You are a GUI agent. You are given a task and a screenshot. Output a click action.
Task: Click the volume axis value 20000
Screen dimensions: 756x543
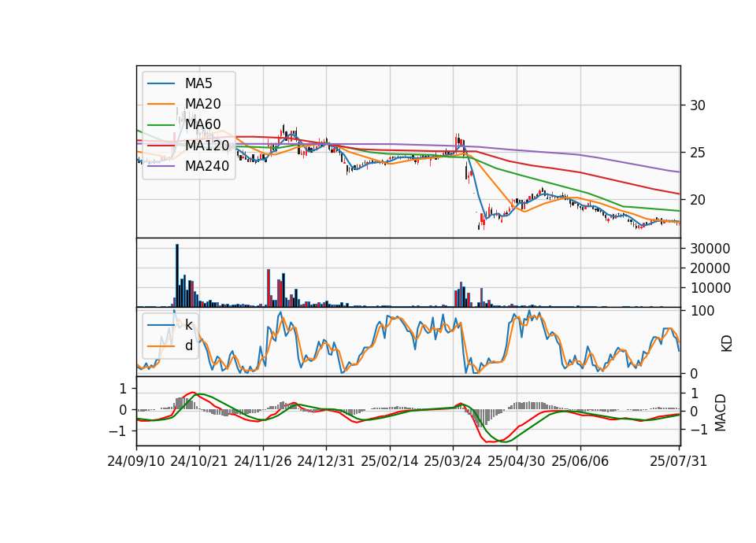coord(710,268)
